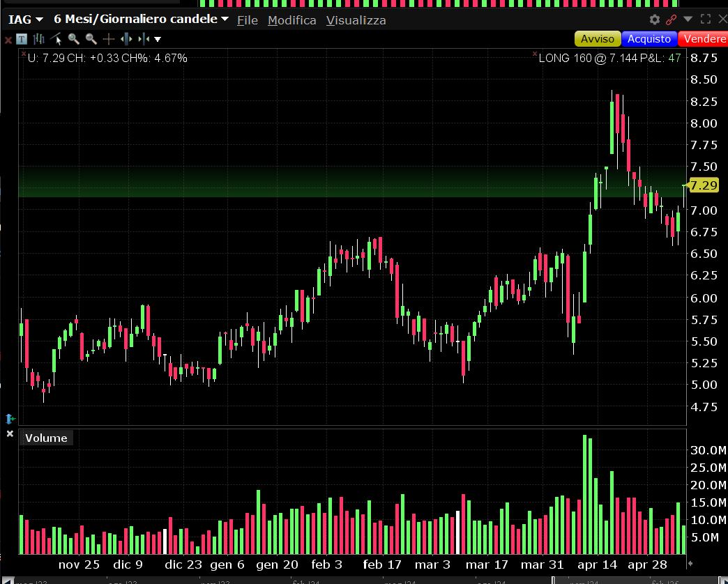This screenshot has height=584, width=728.
Task: Click the zoom in magnifier
Action: click(x=73, y=39)
